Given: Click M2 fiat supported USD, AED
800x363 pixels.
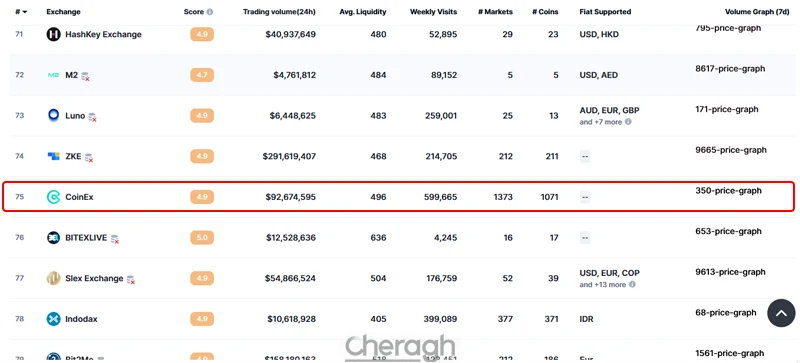Looking at the screenshot, I should pyautogui.click(x=599, y=75).
